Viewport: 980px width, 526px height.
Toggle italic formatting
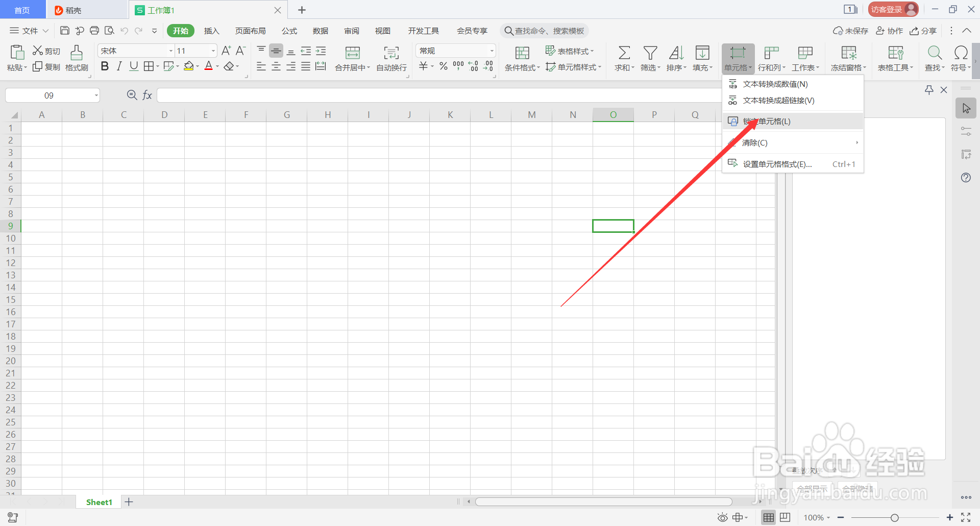coord(119,66)
